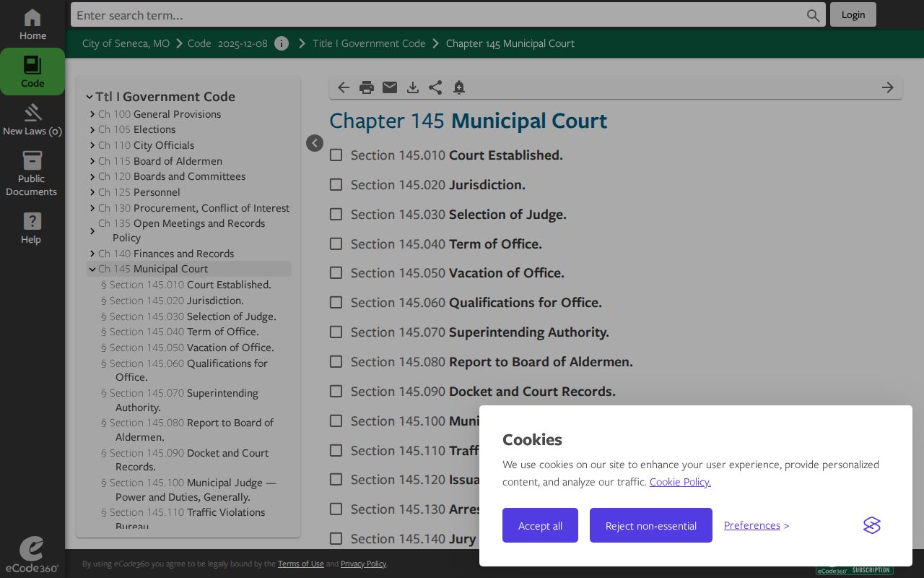Image resolution: width=924 pixels, height=578 pixels.
Task: Click the search magnifier icon
Action: click(x=813, y=15)
